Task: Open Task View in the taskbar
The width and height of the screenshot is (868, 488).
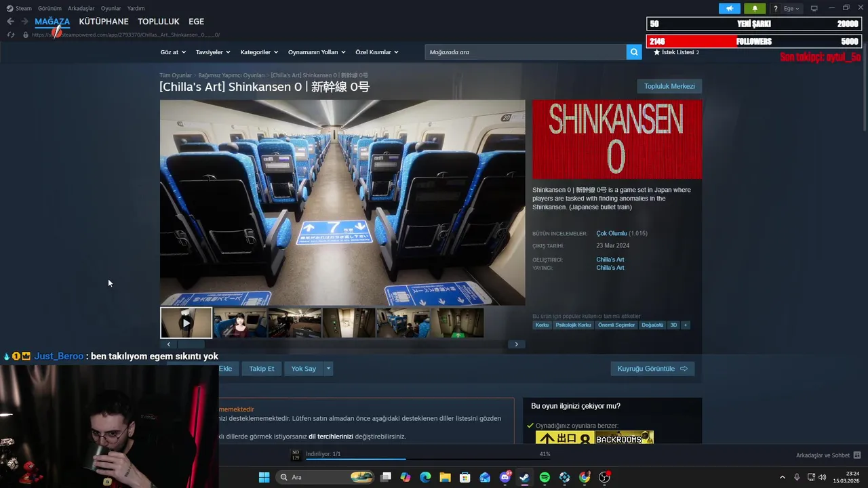Action: (386, 477)
